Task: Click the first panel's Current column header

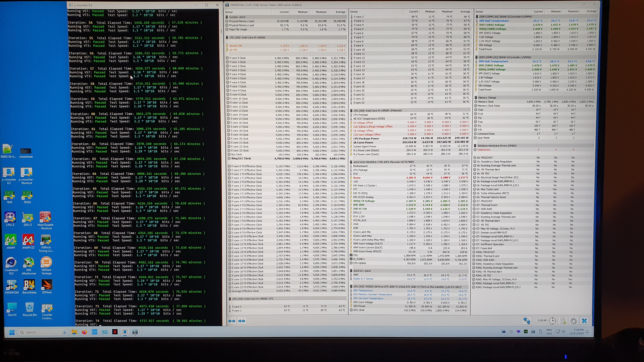Action: coord(284,12)
